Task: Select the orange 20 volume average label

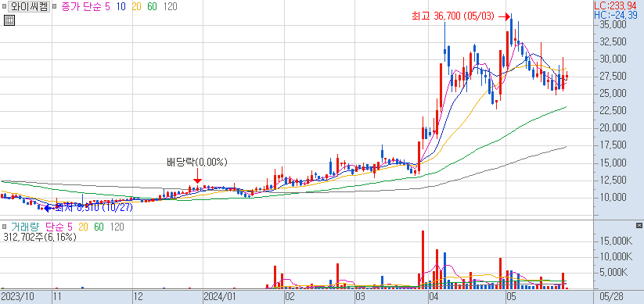Action: tap(84, 227)
